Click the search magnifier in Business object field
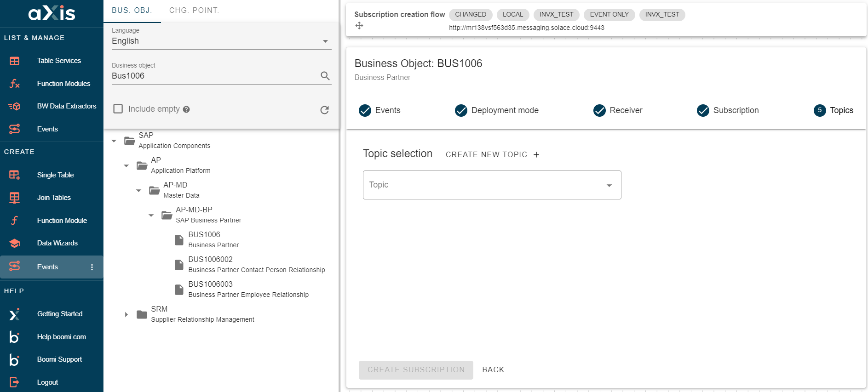 click(325, 76)
